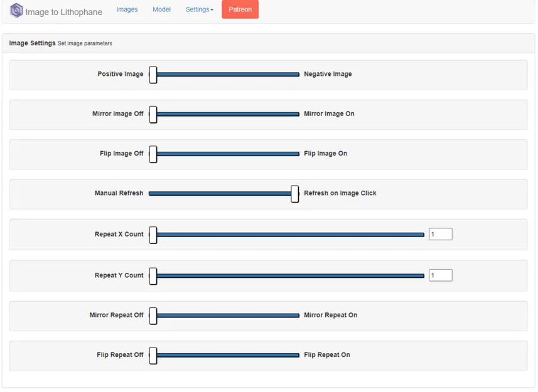Toggle the Positive Image slider handle
The width and height of the screenshot is (538, 392).
[x=153, y=74]
